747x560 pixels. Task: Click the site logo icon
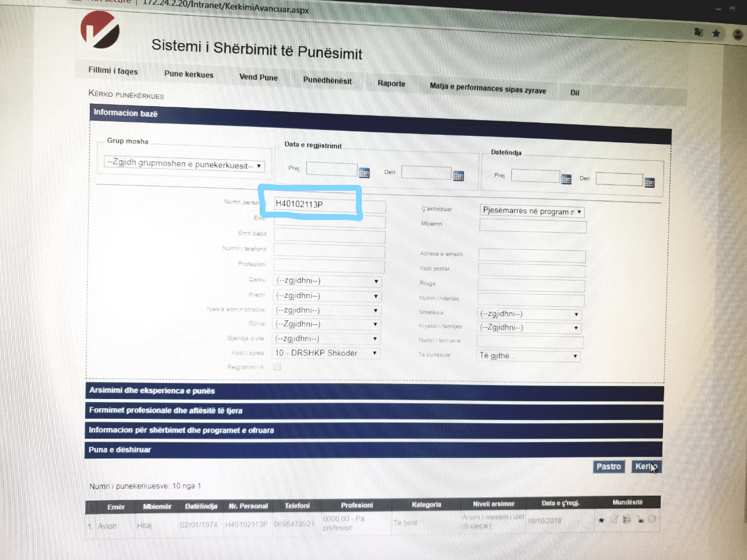click(x=100, y=30)
